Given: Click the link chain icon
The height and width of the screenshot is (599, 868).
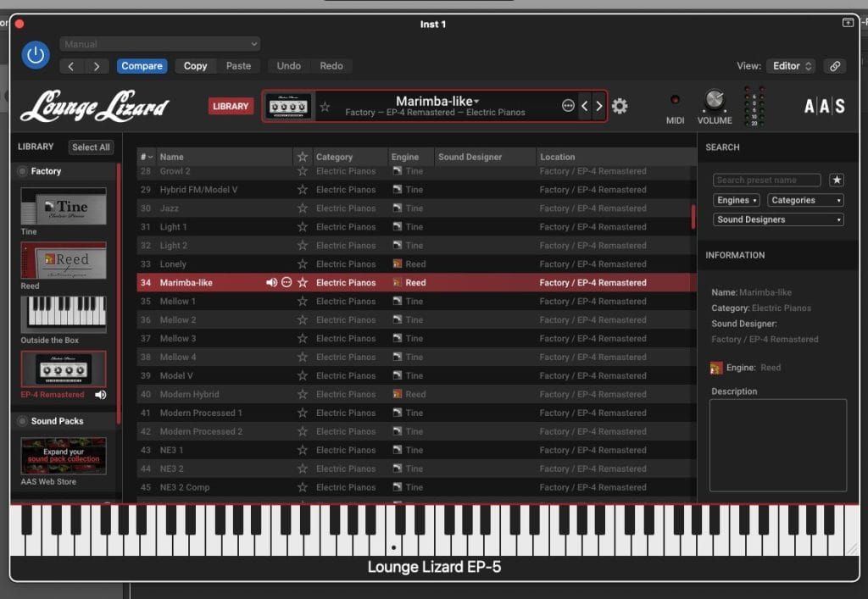Looking at the screenshot, I should [834, 66].
